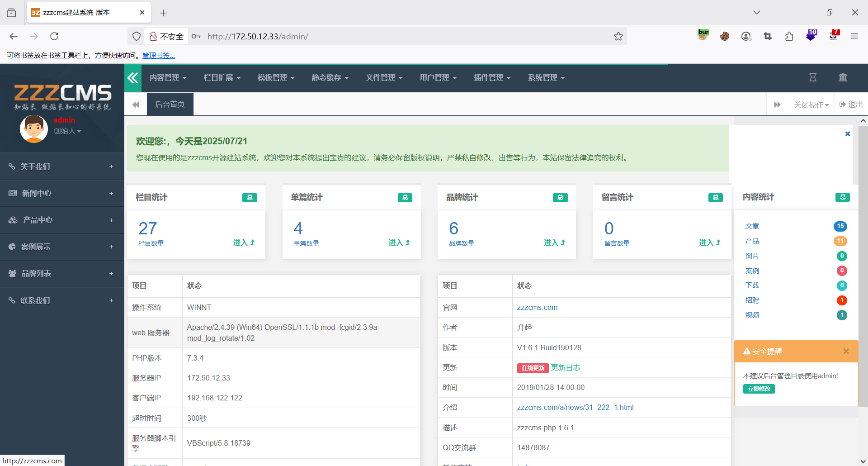This screenshot has height=466, width=868.
Task: Open the 更新日志 link
Action: coord(566,368)
